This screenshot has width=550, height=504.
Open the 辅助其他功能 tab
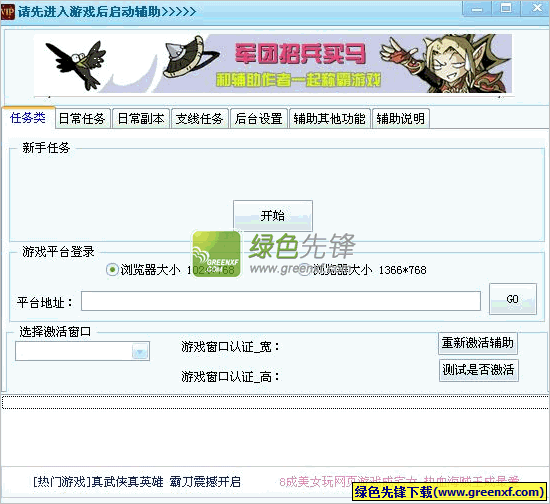pyautogui.click(x=330, y=119)
